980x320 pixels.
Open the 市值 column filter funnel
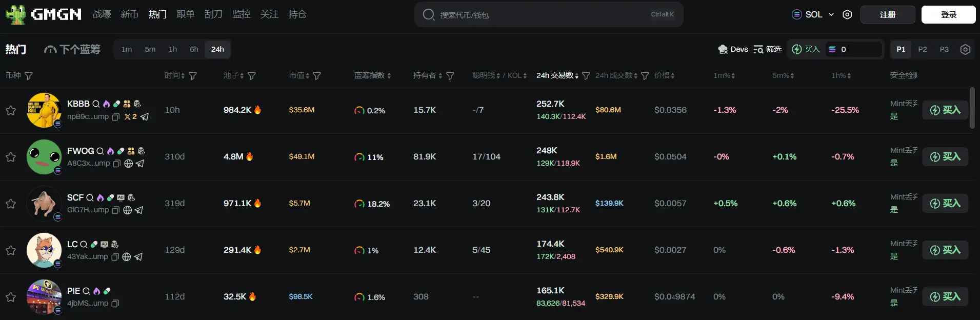[317, 76]
